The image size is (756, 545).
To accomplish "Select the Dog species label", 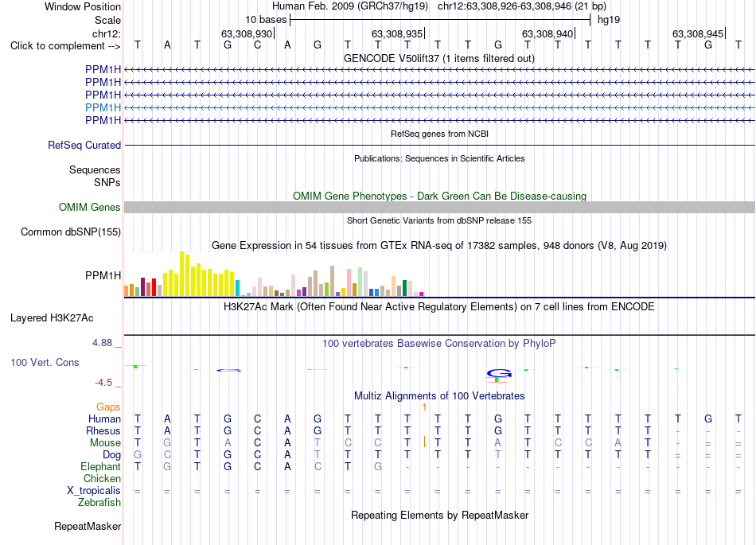I will (x=112, y=455).
